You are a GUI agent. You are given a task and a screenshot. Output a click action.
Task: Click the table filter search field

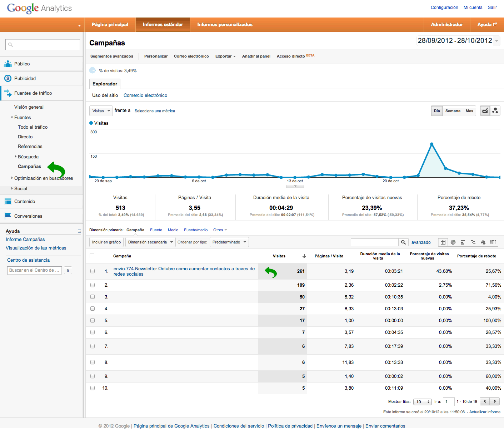pyautogui.click(x=375, y=242)
